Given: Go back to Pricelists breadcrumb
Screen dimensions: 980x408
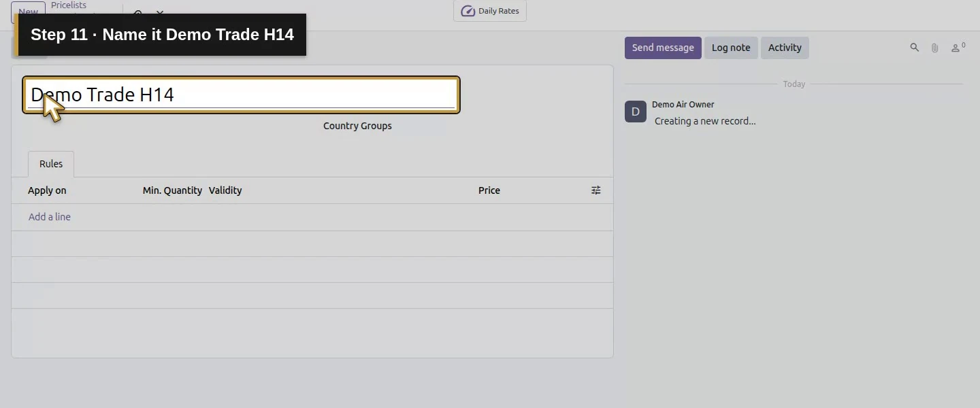Looking at the screenshot, I should pos(69,5).
